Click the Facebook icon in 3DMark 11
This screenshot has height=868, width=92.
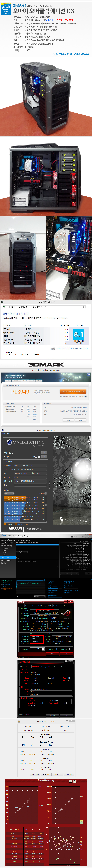[89, 375]
